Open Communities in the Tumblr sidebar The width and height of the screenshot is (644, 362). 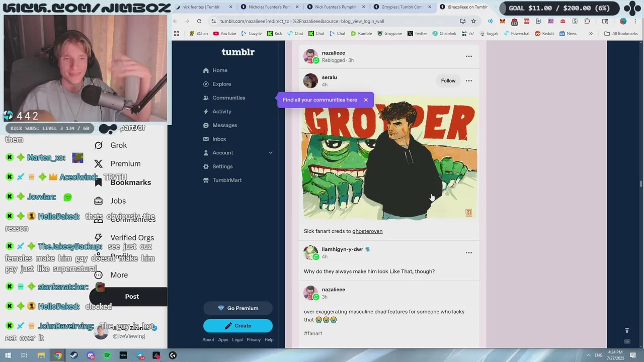(x=224, y=98)
